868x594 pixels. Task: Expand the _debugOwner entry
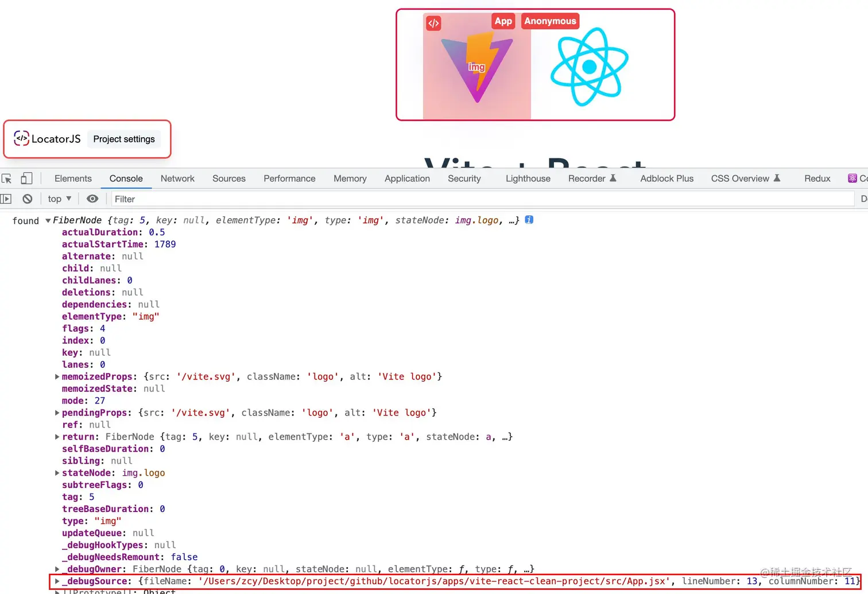57,569
